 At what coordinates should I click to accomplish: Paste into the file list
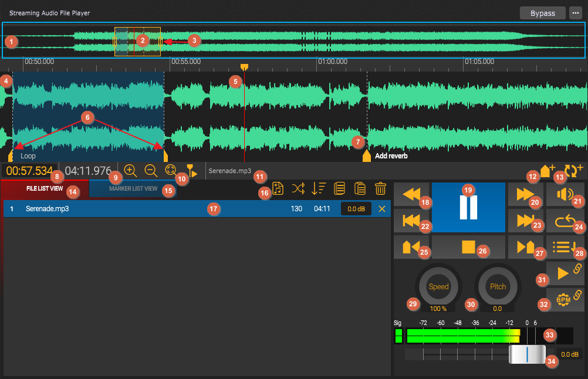tap(360, 188)
